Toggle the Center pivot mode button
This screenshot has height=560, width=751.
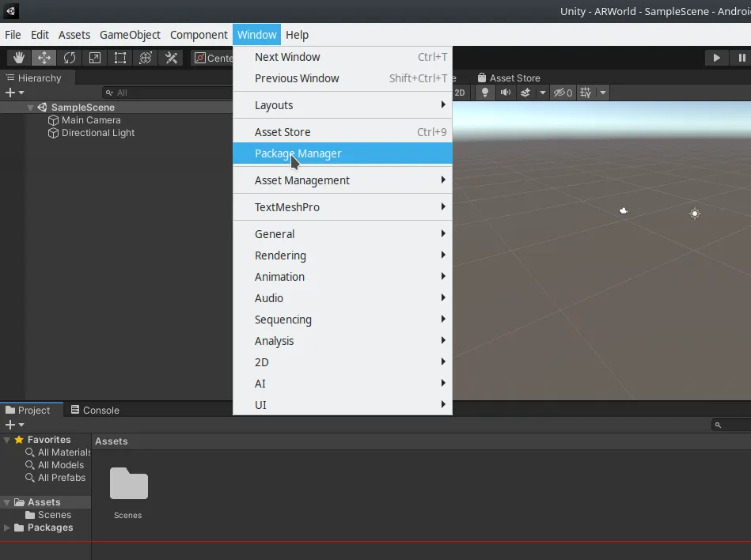212,58
